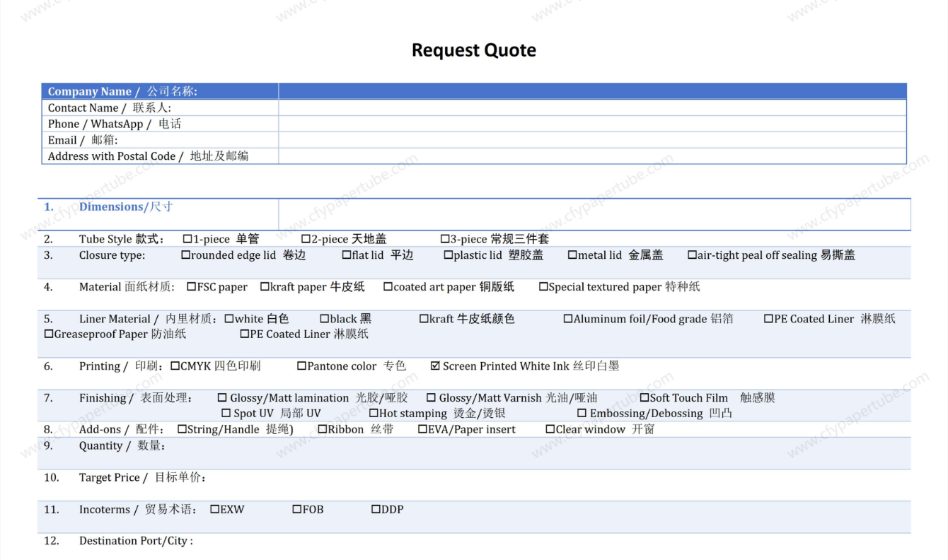Select the Soft Touch Film finishing checkbox

pos(644,398)
